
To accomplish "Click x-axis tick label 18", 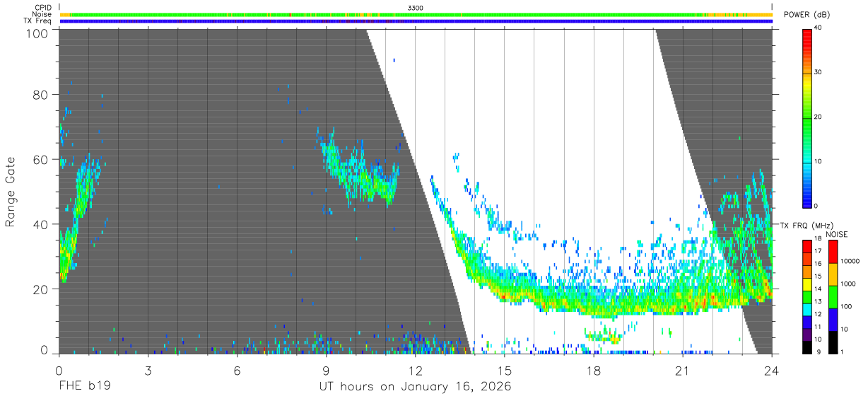I will click(593, 370).
